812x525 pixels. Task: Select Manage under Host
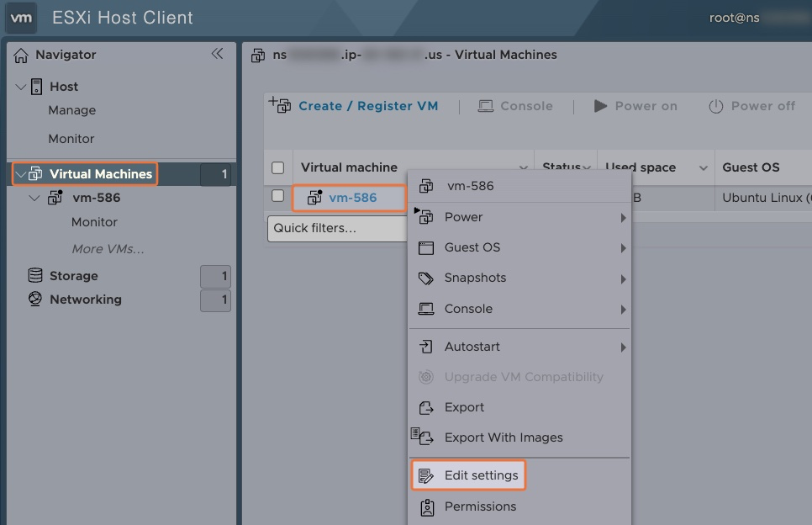[72, 110]
